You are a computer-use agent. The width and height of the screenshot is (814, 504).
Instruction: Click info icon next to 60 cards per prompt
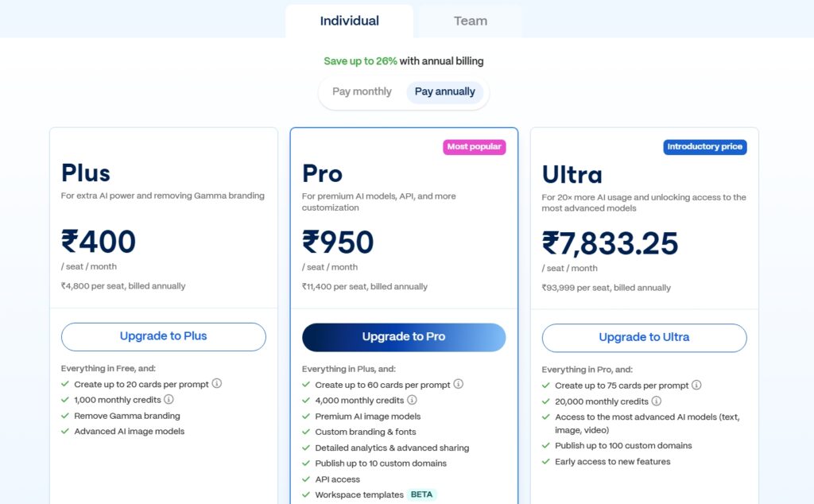(x=458, y=384)
